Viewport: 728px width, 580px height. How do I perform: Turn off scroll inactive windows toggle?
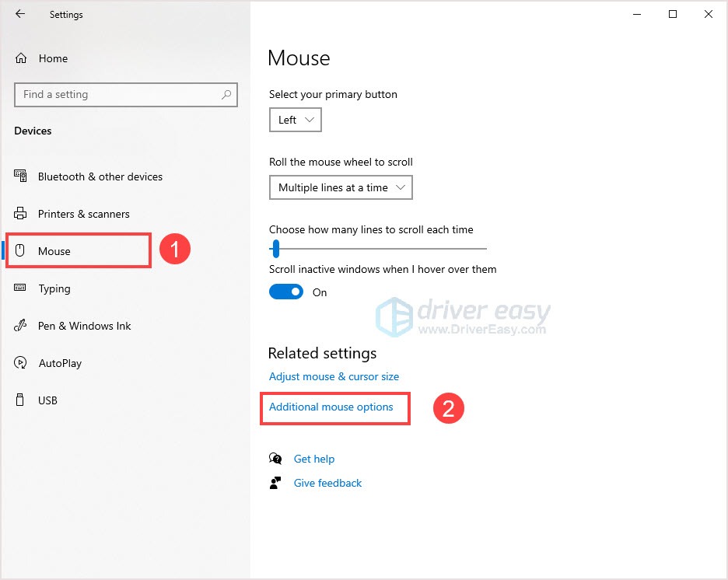285,292
